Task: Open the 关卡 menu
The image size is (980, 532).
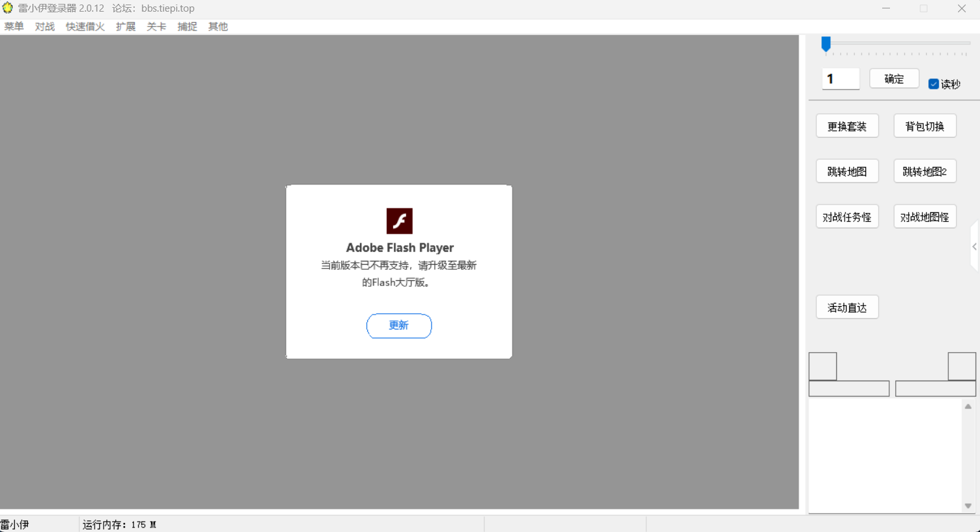Action: click(156, 27)
